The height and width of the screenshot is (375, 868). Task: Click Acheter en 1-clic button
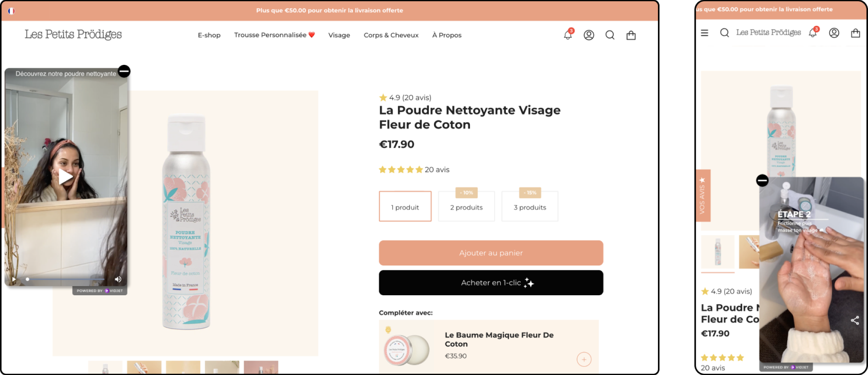pos(491,283)
